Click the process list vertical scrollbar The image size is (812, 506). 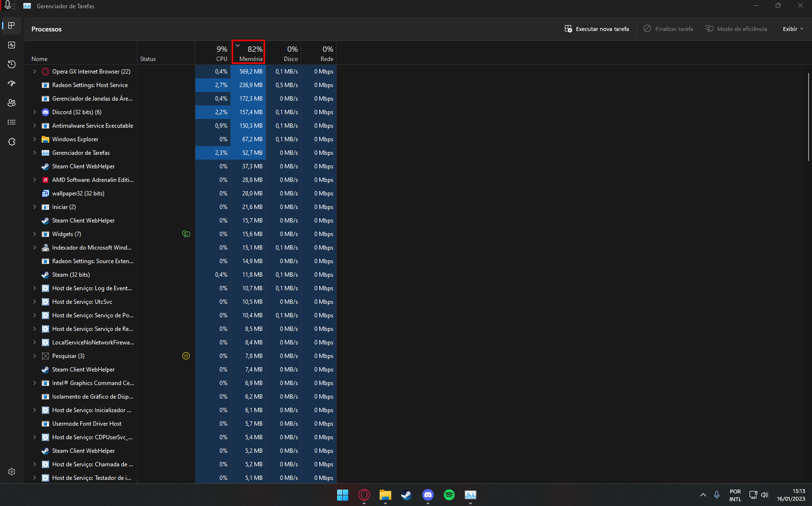pos(809,117)
